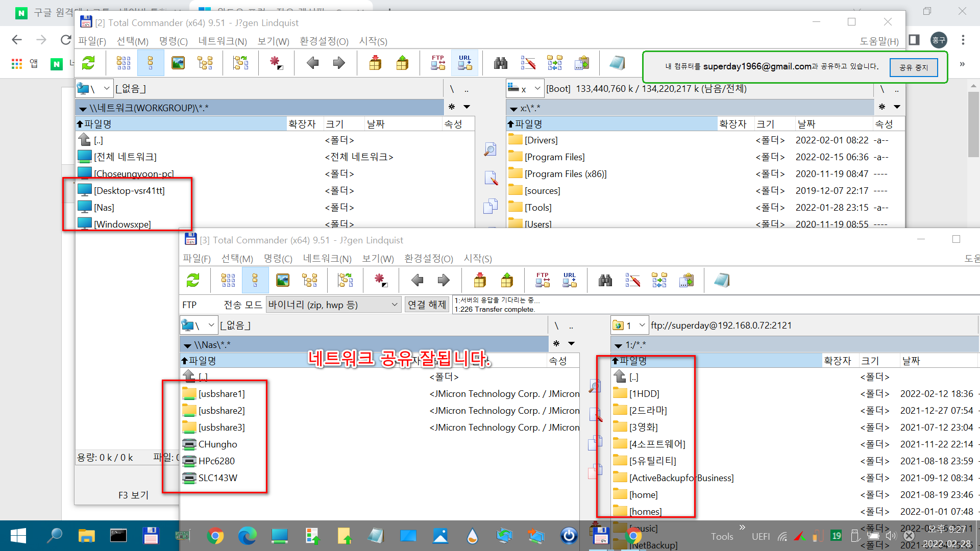Open Chrome from taskbar
The width and height of the screenshot is (980, 551).
pos(215,536)
